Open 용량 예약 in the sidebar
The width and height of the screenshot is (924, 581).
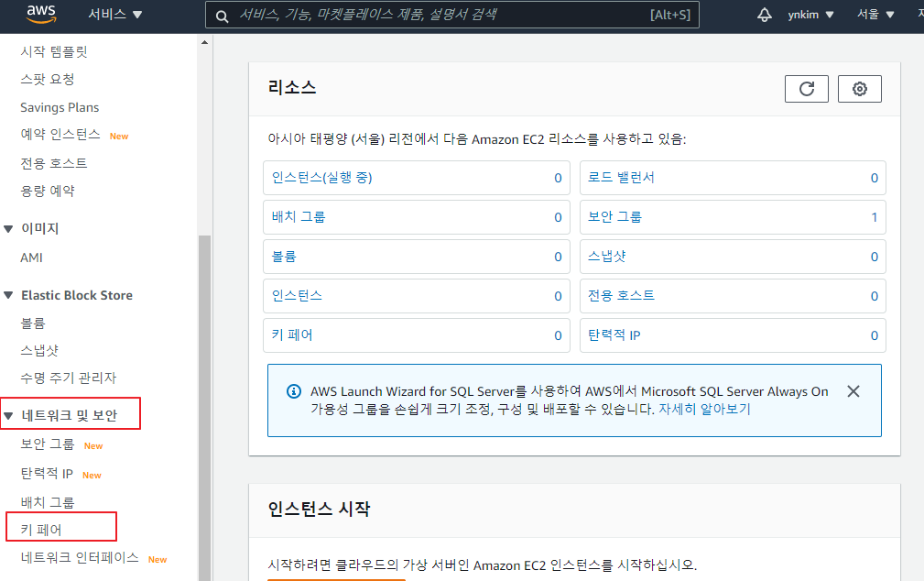[47, 191]
